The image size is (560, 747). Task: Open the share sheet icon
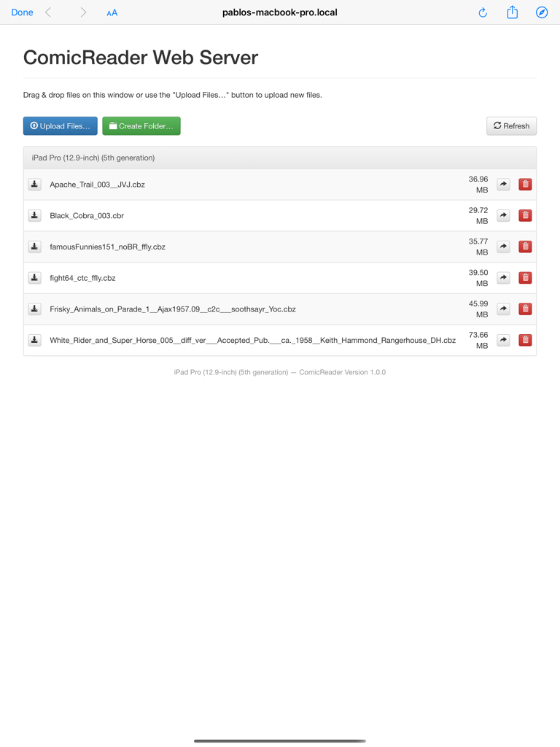(513, 12)
